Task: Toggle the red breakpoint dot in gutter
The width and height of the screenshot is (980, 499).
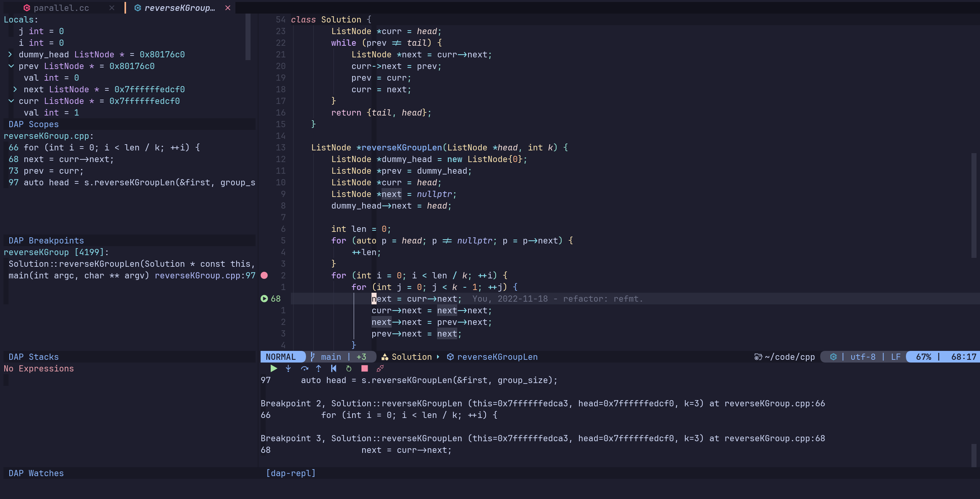Action: point(264,275)
